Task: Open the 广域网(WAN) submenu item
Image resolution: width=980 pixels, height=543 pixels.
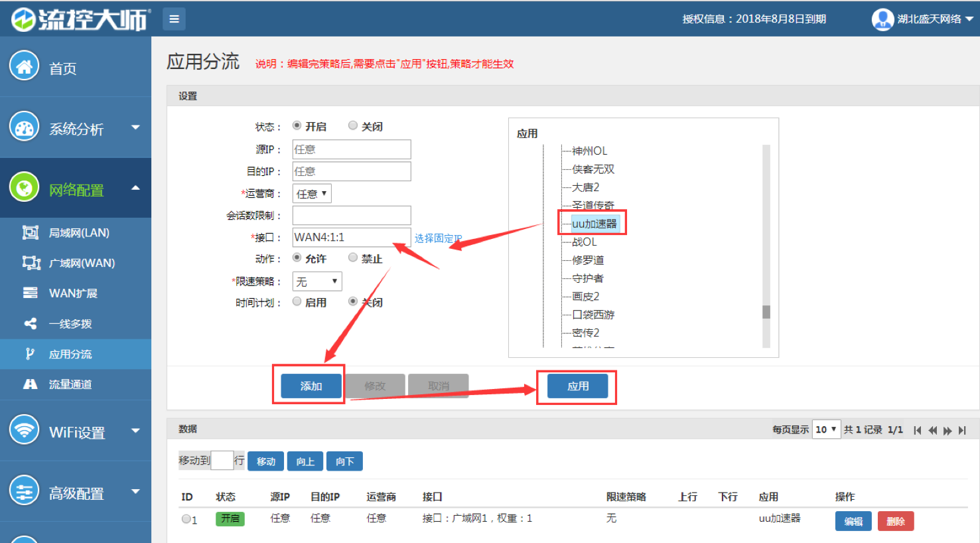Action: coord(76,263)
